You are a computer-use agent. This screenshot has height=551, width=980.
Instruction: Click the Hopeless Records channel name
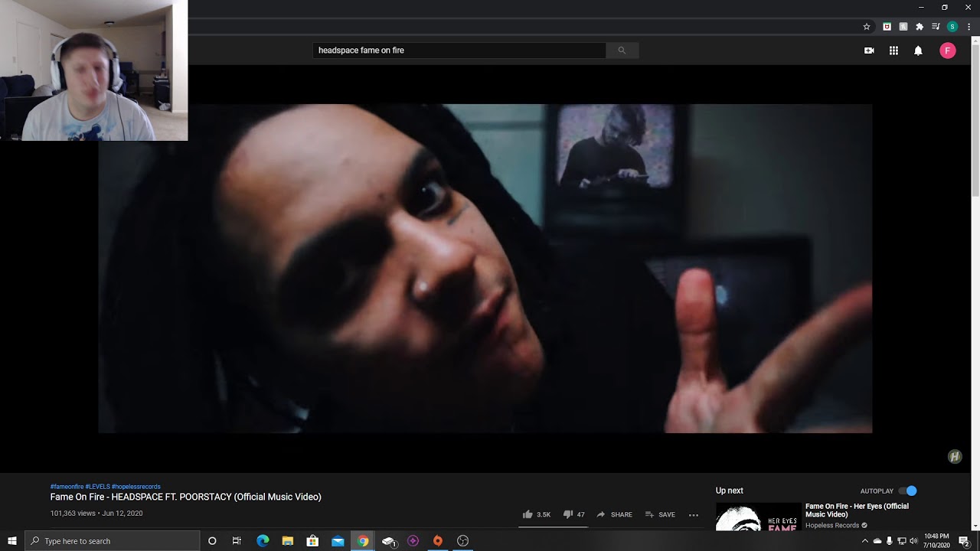click(x=832, y=526)
